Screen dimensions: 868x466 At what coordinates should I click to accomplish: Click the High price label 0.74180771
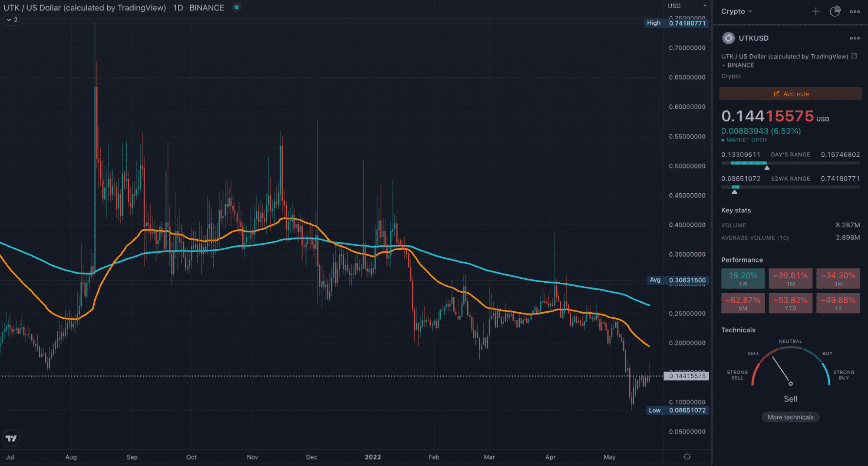click(x=677, y=23)
